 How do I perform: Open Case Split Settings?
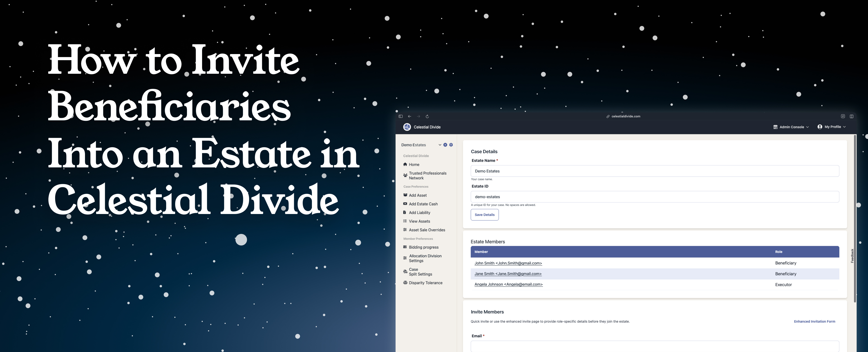click(x=420, y=272)
